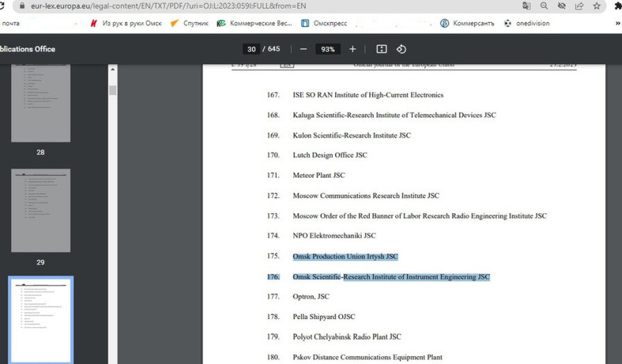Screen dimensions: 622x364
Task: Reload the page with refresh icon
Action: click(1, 6)
